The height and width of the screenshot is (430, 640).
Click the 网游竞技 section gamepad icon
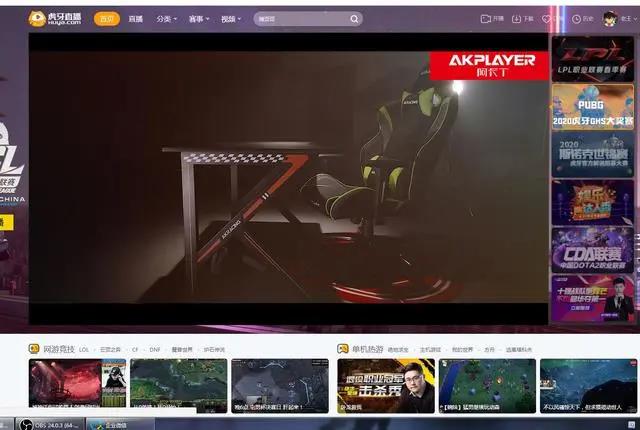click(x=33, y=348)
